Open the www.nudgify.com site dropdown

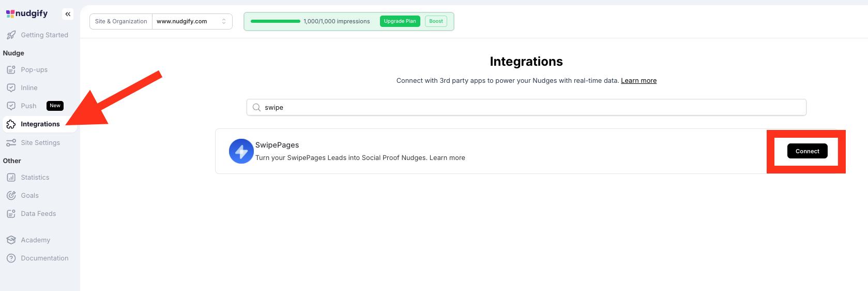click(x=192, y=21)
